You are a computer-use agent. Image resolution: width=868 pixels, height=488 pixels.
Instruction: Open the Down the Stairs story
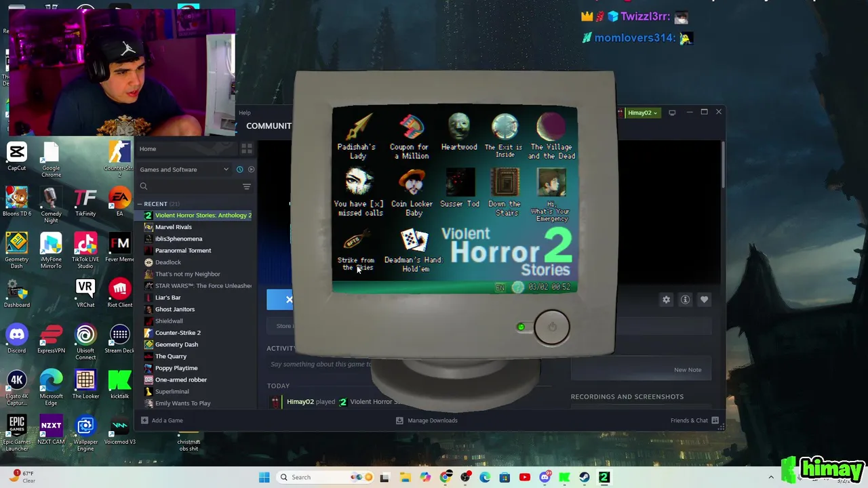[505, 193]
